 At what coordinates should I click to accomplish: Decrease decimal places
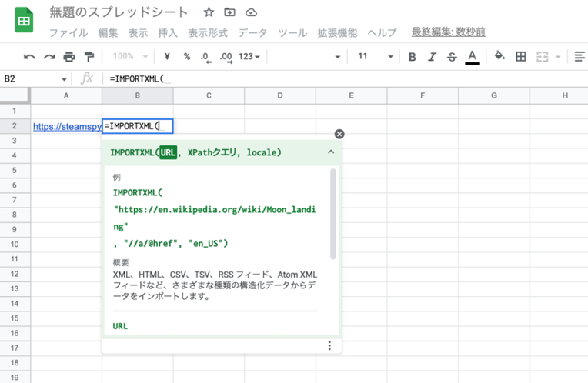coord(205,57)
